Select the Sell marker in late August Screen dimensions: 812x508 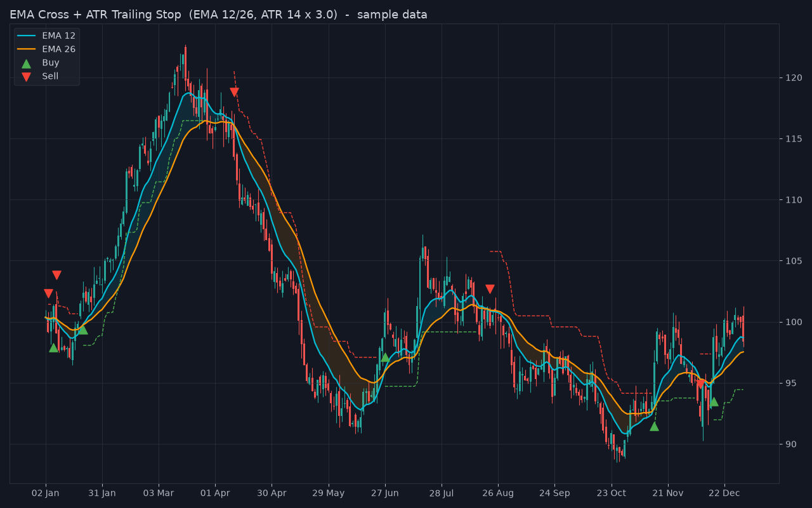tap(490, 289)
